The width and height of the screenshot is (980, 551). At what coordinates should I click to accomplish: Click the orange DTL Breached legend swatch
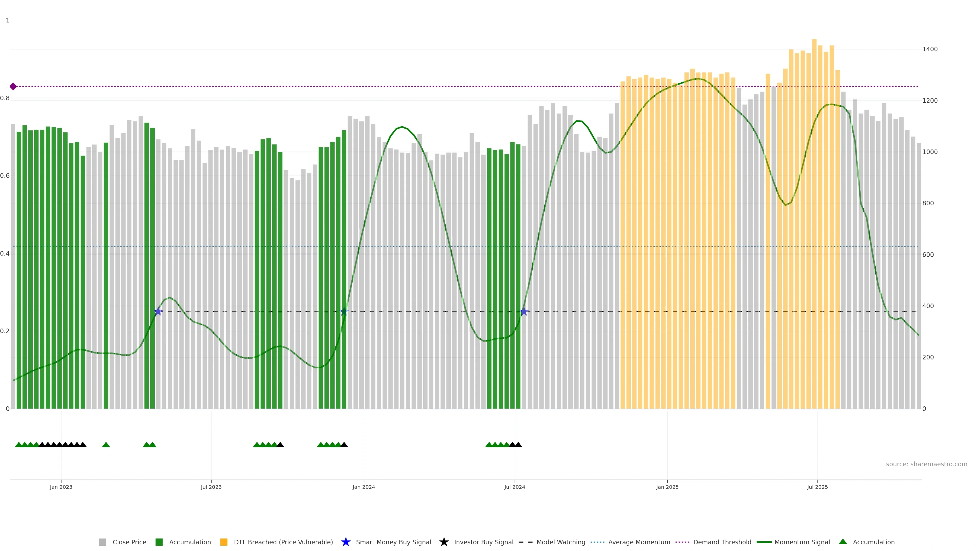coord(224,542)
